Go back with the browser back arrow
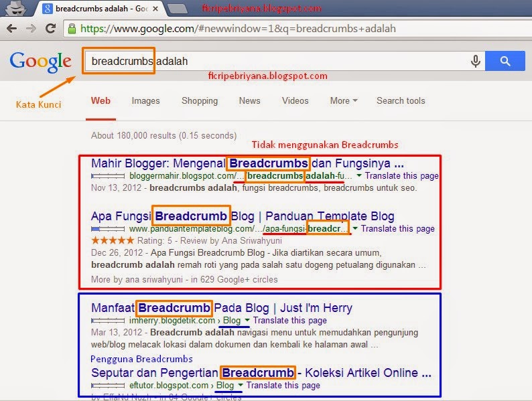The height and width of the screenshot is (401, 532). 12,29
